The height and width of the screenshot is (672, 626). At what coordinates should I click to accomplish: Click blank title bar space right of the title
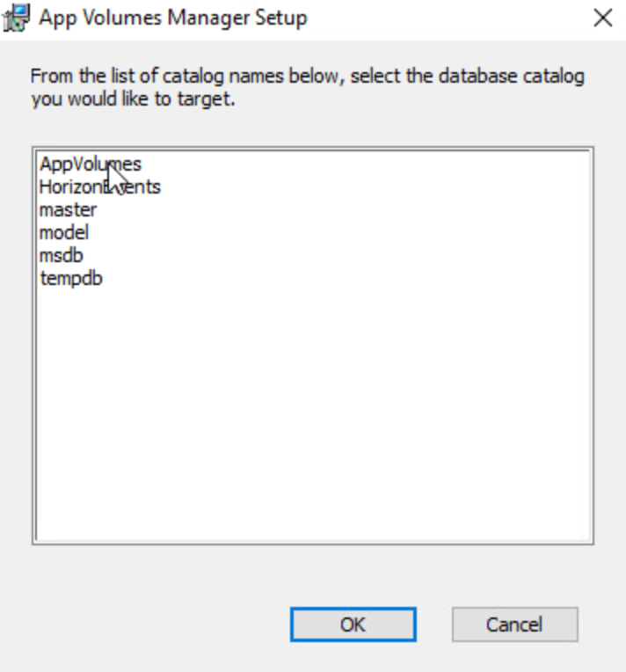pos(448,18)
